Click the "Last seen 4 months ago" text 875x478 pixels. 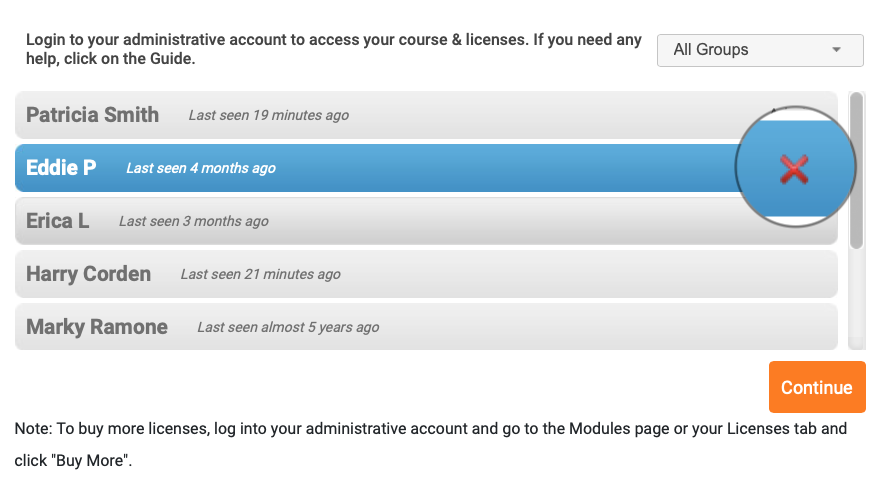[201, 168]
